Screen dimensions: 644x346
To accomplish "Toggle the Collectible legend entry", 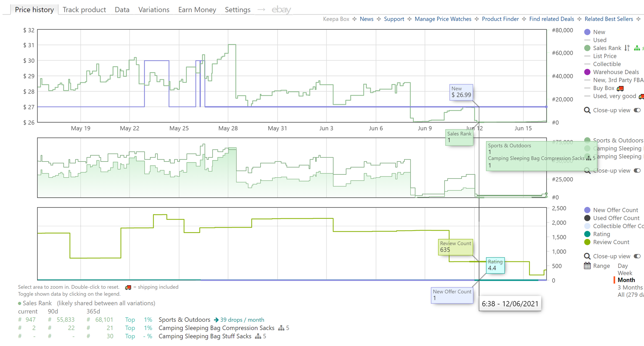I will point(607,64).
